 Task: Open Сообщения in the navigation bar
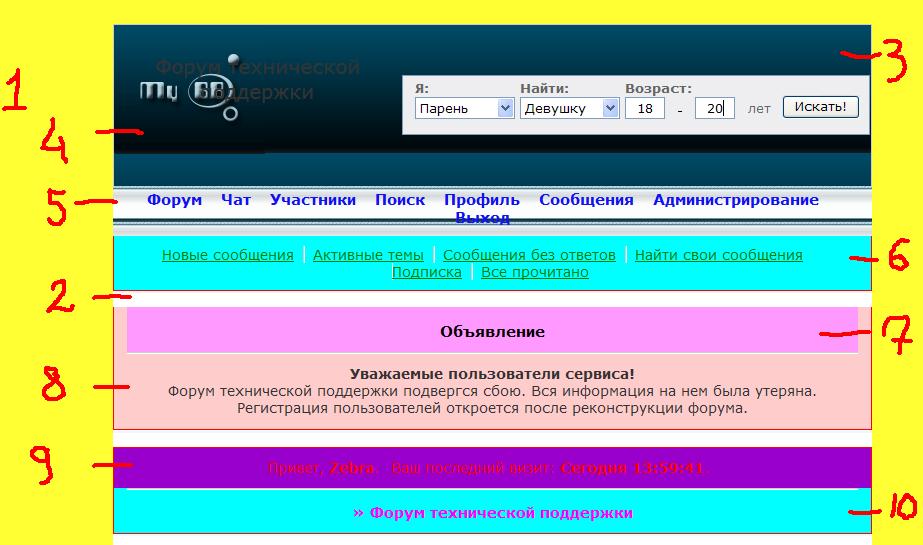click(x=586, y=200)
